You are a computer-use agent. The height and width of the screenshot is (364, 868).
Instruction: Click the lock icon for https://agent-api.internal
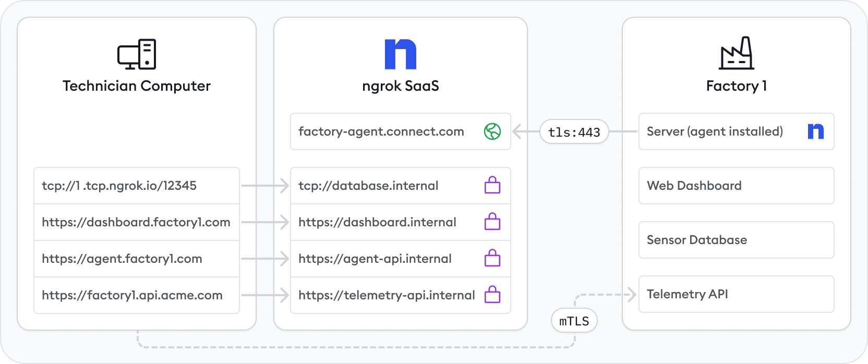pos(492,258)
